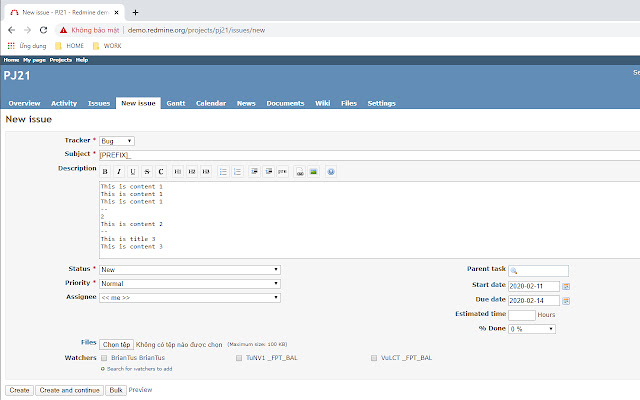
Task: Open the Apps shortcut in bookmarks bar
Action: tap(27, 46)
